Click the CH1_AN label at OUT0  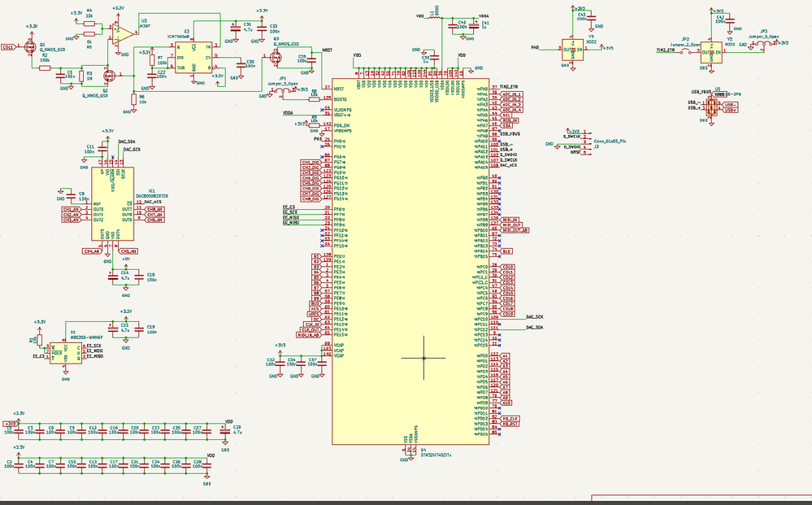72,209
